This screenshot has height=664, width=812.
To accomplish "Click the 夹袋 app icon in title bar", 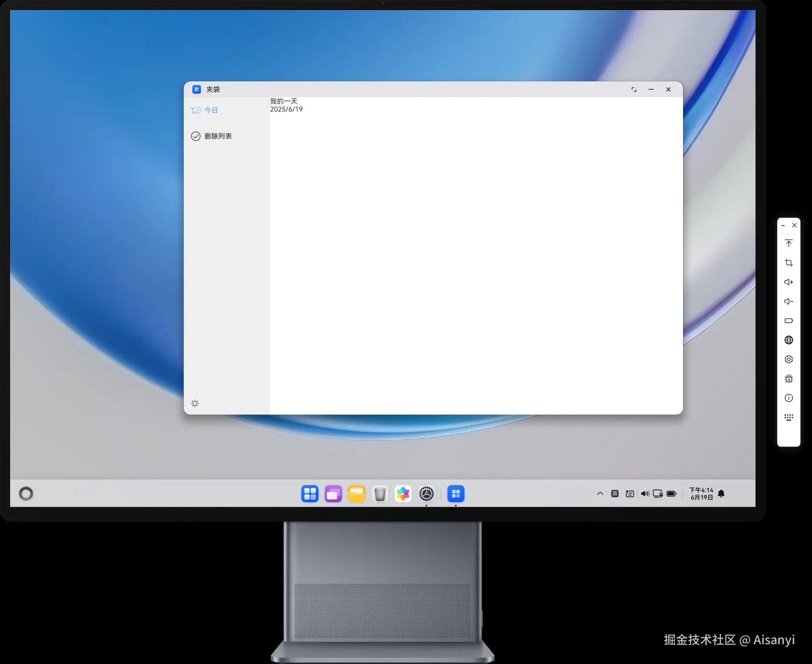I will coord(196,89).
